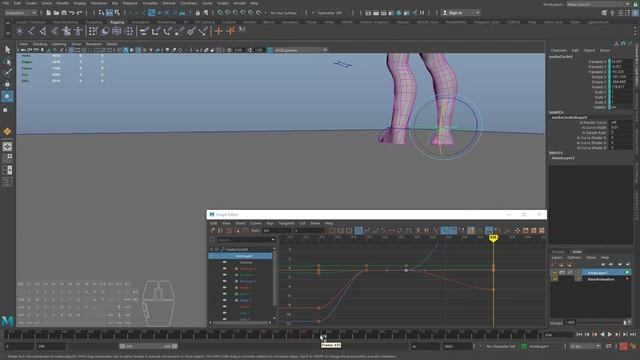Click the Graph Editor last orange toolbar icon
Image resolution: width=640 pixels, height=360 pixels.
[542, 231]
